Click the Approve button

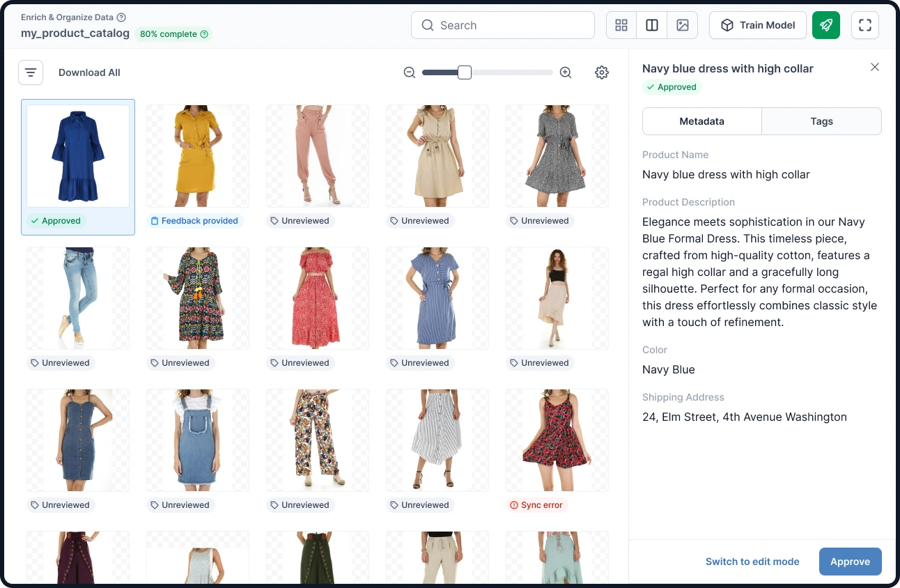click(x=851, y=562)
